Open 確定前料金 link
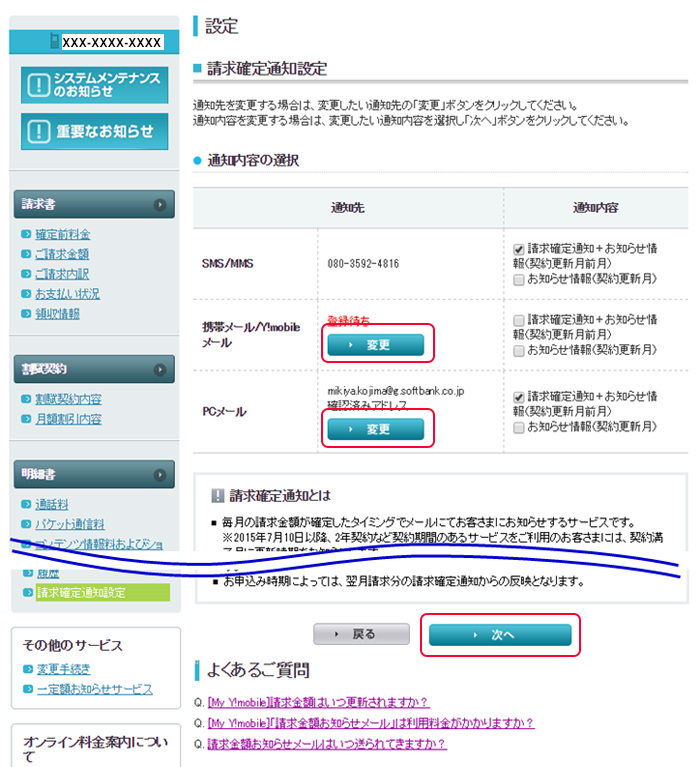Viewport: 700px width, 767px height. coord(63,234)
